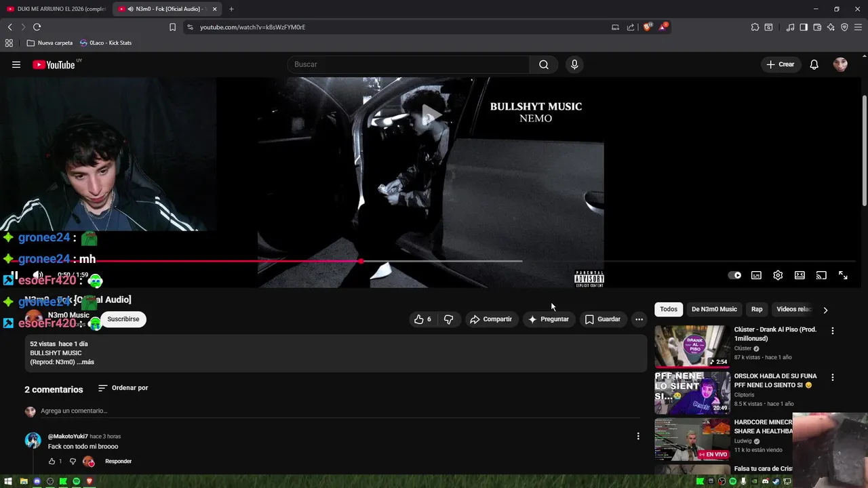
Task: Select the De N3m0 Music chip
Action: click(714, 309)
